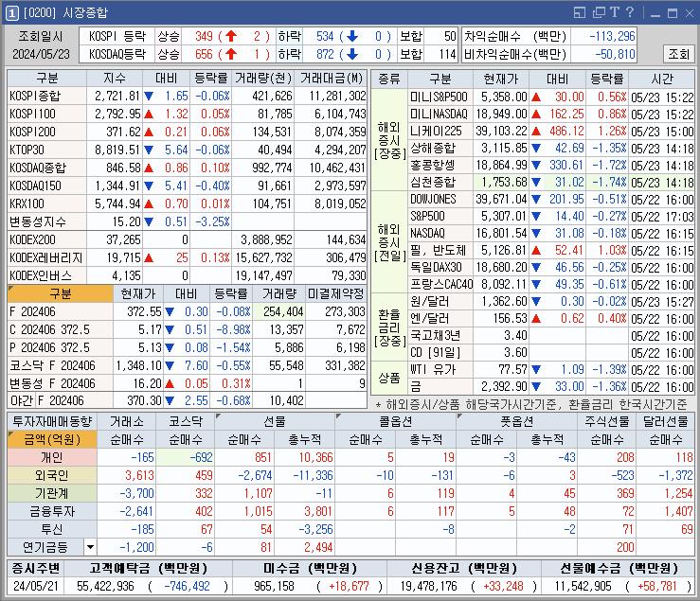Screen dimensions: 700x601
Task: Select the KODEX레버리지 row label
Action: (46, 257)
